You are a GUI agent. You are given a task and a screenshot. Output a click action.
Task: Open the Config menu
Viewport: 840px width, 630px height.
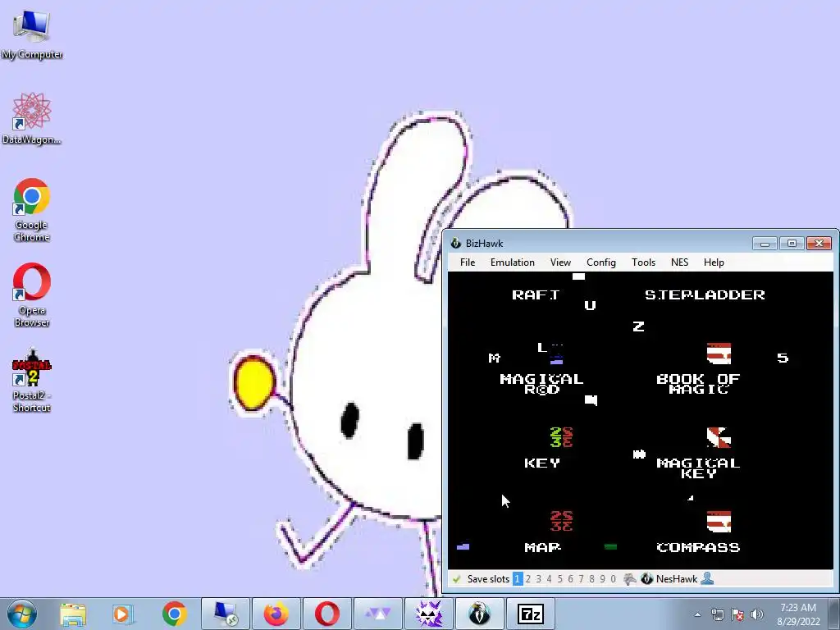click(x=601, y=262)
